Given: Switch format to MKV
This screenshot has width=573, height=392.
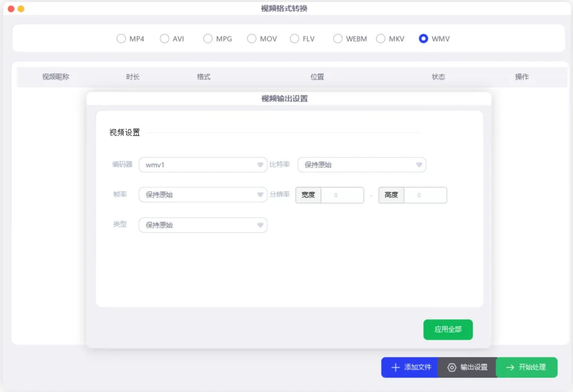Looking at the screenshot, I should 381,38.
